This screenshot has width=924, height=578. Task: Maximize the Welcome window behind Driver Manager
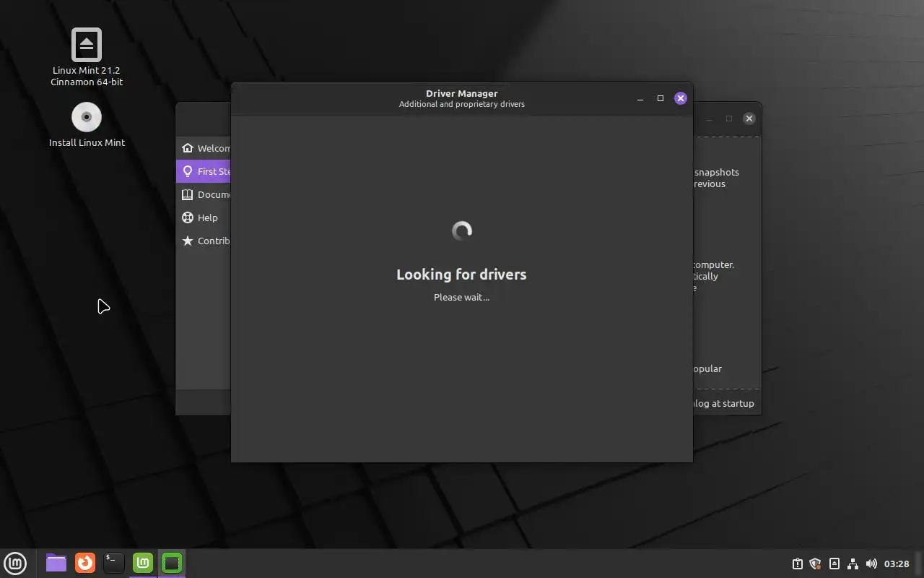point(729,118)
